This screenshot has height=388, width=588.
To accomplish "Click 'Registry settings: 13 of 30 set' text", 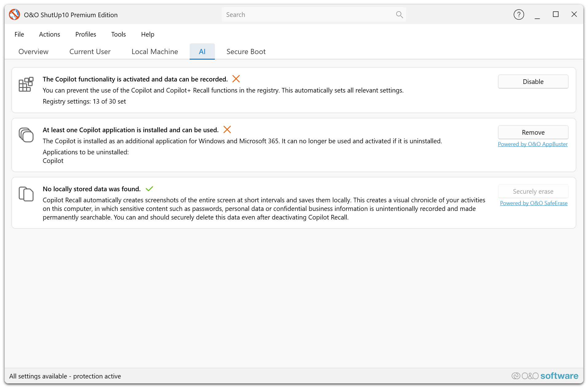I will click(x=84, y=101).
